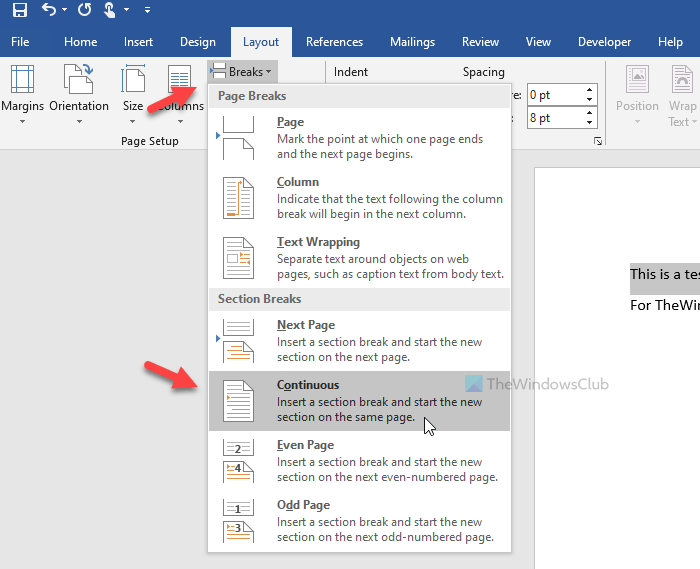The height and width of the screenshot is (569, 700).
Task: Select Even Page section break
Action: click(x=359, y=461)
